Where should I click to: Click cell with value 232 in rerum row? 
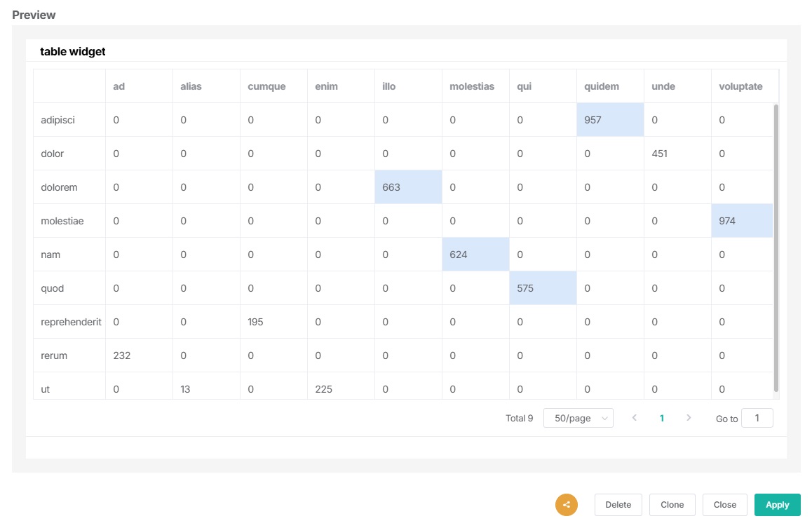tap(122, 356)
